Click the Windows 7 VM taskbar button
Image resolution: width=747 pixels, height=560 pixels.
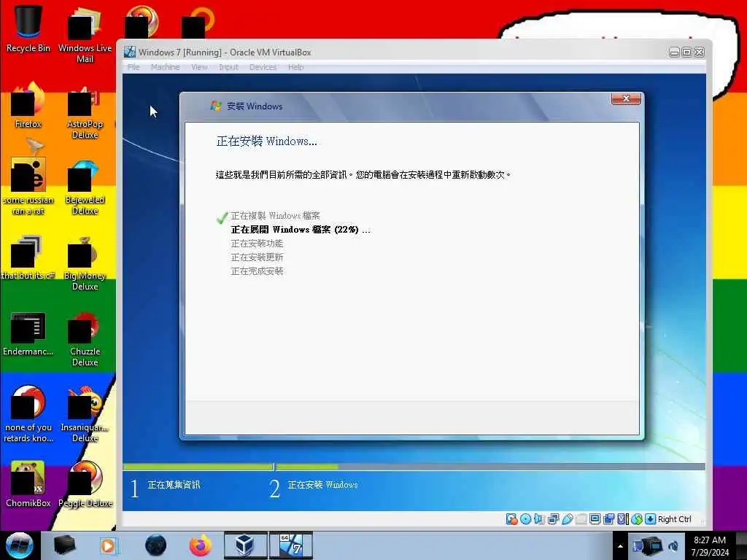pyautogui.click(x=291, y=545)
